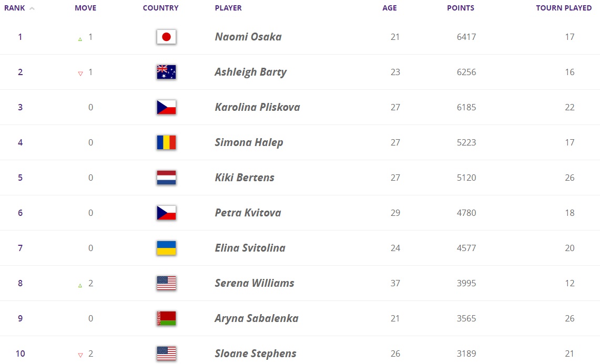Image resolution: width=600 pixels, height=364 pixels.
Task: Click the Australia flag icon
Action: coord(166,72)
